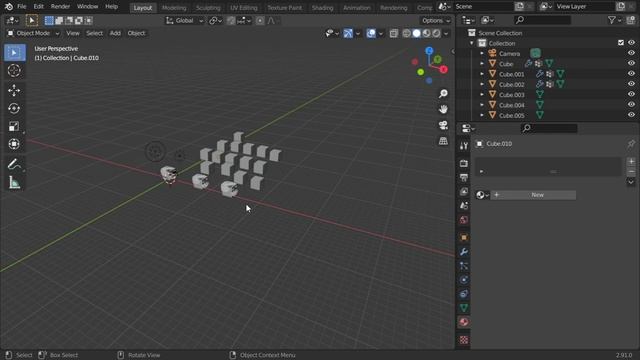The image size is (640, 360).
Task: Click the green Y axis gizmo ball
Action: click(438, 60)
